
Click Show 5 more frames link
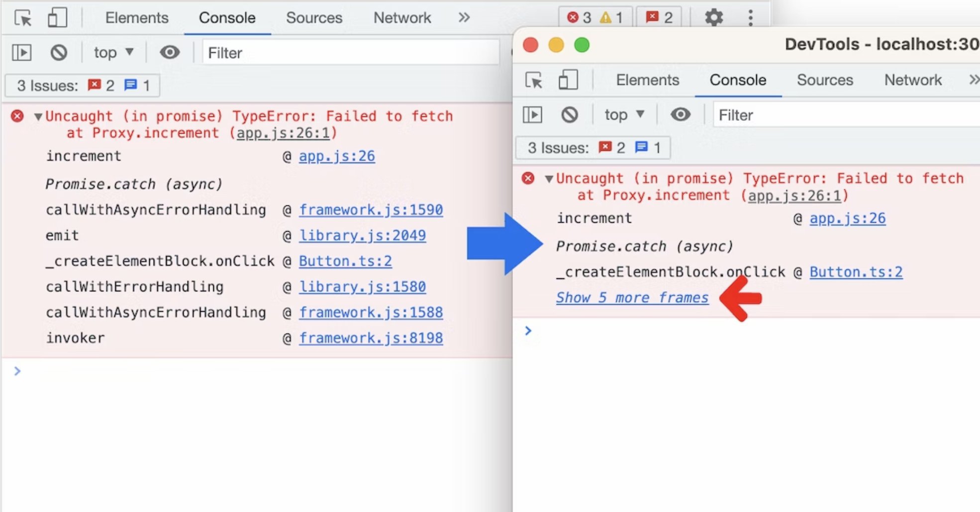click(x=632, y=297)
